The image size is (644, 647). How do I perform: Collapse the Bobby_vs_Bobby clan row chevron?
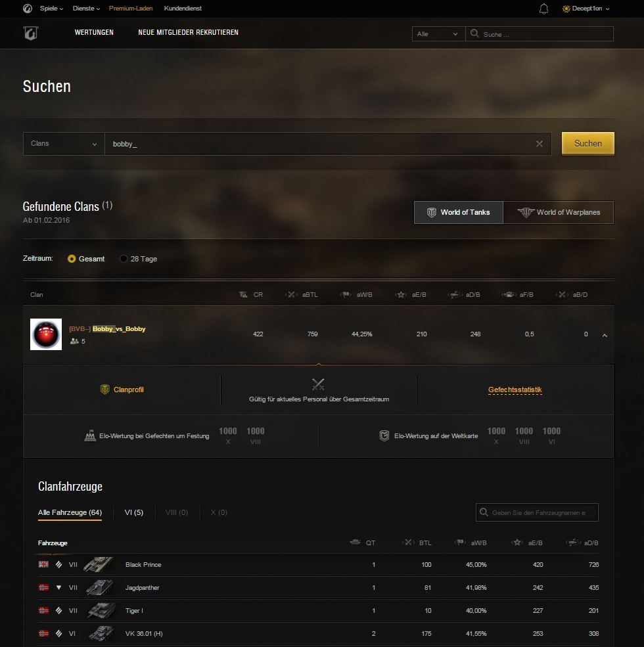pos(605,336)
